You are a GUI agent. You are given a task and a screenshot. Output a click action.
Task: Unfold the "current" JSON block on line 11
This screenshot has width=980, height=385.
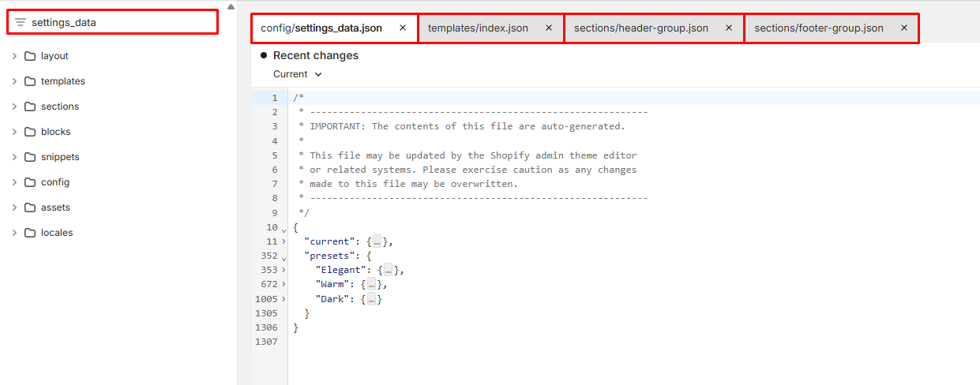click(283, 241)
